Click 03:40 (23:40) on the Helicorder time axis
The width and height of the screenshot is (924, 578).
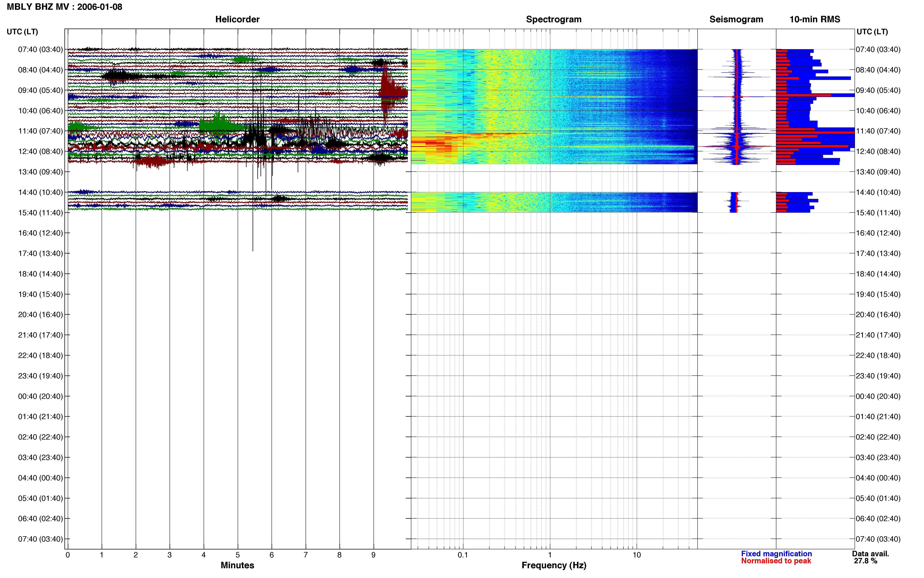pyautogui.click(x=41, y=458)
